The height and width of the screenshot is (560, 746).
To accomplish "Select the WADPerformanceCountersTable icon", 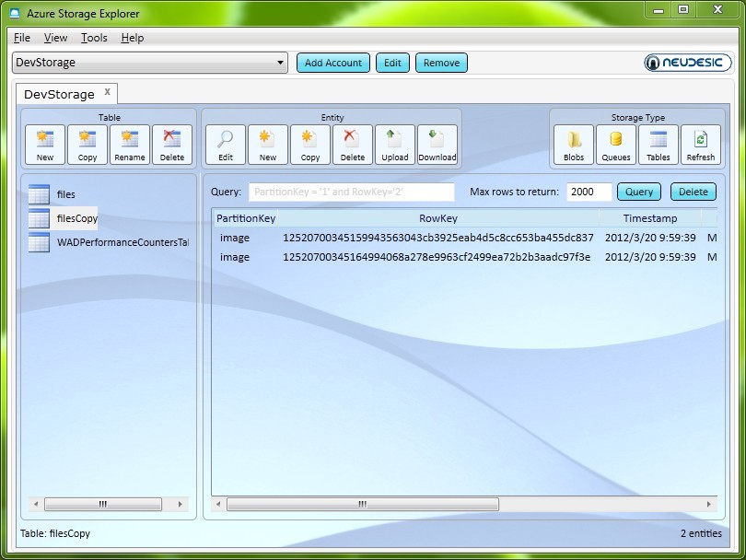I will click(x=39, y=242).
